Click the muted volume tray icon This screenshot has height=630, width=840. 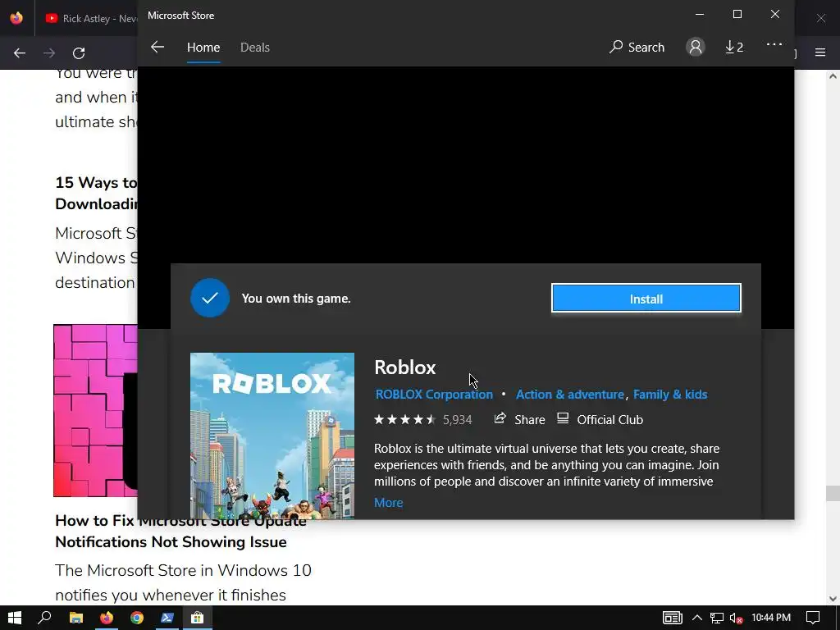tap(736, 618)
